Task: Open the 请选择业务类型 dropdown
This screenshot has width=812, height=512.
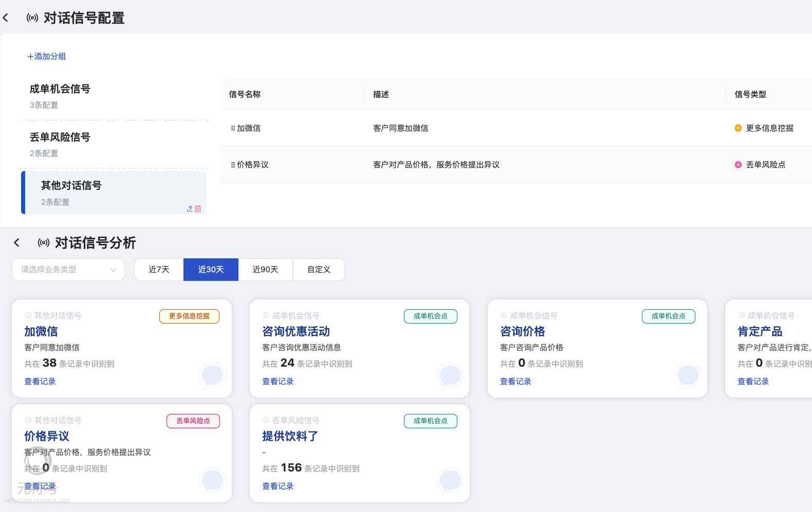Action: click(68, 270)
